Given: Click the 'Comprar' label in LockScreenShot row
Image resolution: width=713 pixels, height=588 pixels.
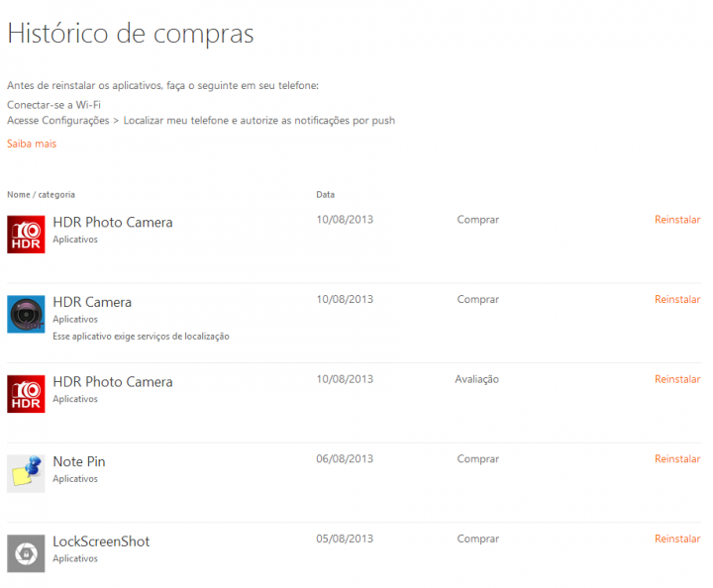Looking at the screenshot, I should coord(478,539).
